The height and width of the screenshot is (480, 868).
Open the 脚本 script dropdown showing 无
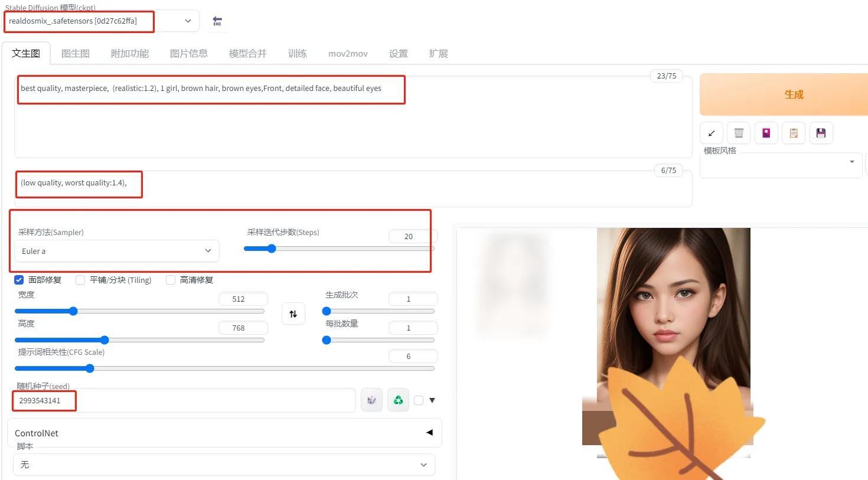224,465
